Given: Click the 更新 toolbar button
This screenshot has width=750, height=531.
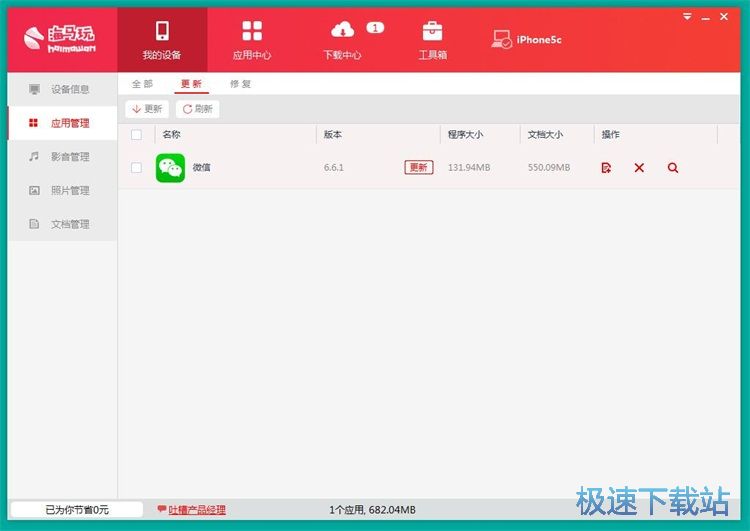Looking at the screenshot, I should (x=147, y=109).
